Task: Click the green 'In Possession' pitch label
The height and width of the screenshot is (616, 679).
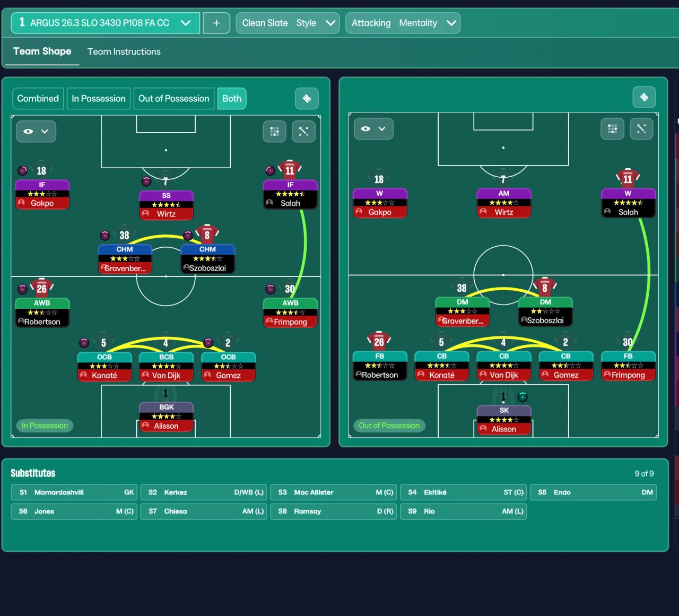Action: coord(45,426)
